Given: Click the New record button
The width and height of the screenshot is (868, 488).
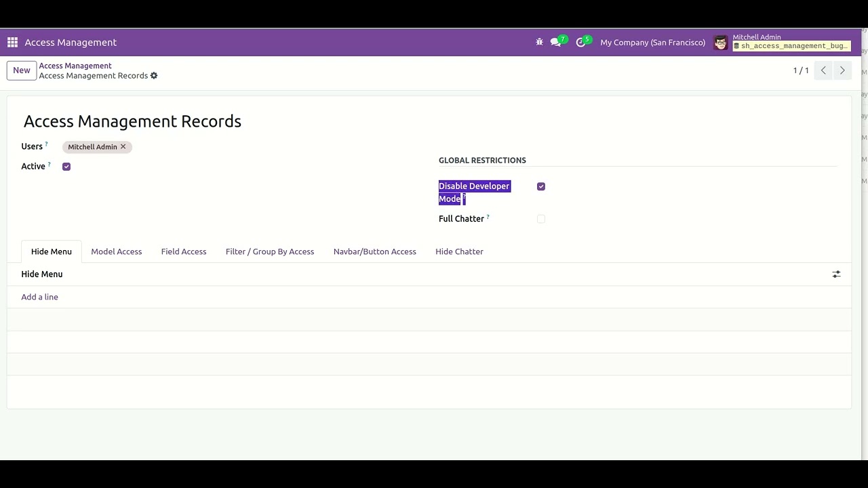Looking at the screenshot, I should pyautogui.click(x=22, y=70).
